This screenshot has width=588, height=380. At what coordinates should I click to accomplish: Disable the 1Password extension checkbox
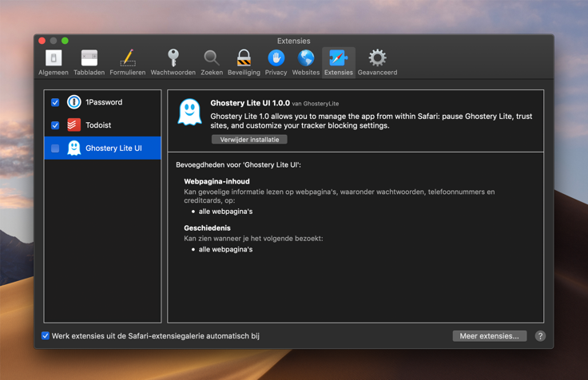tap(55, 102)
